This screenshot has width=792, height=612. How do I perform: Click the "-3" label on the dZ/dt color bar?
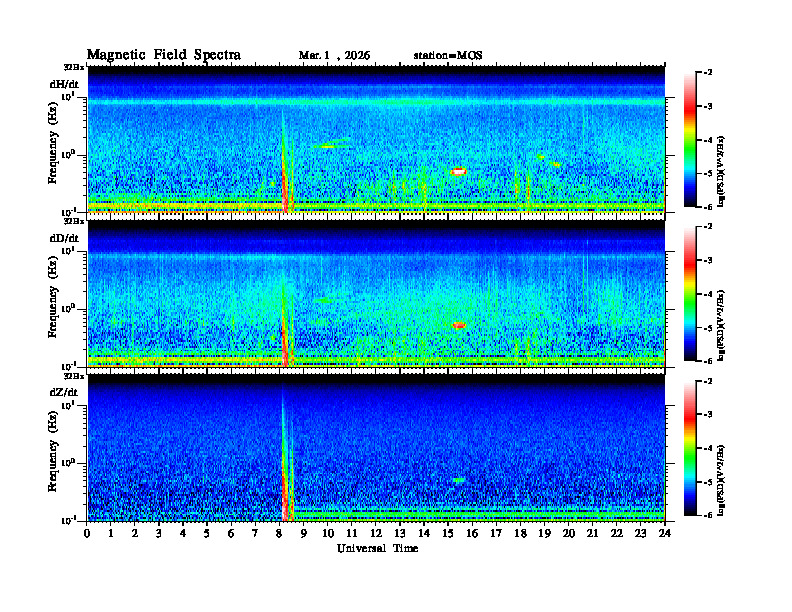707,415
